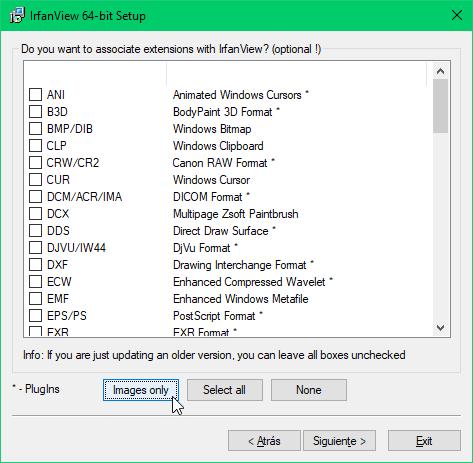Tick the DDS checkbox

pyautogui.click(x=35, y=230)
